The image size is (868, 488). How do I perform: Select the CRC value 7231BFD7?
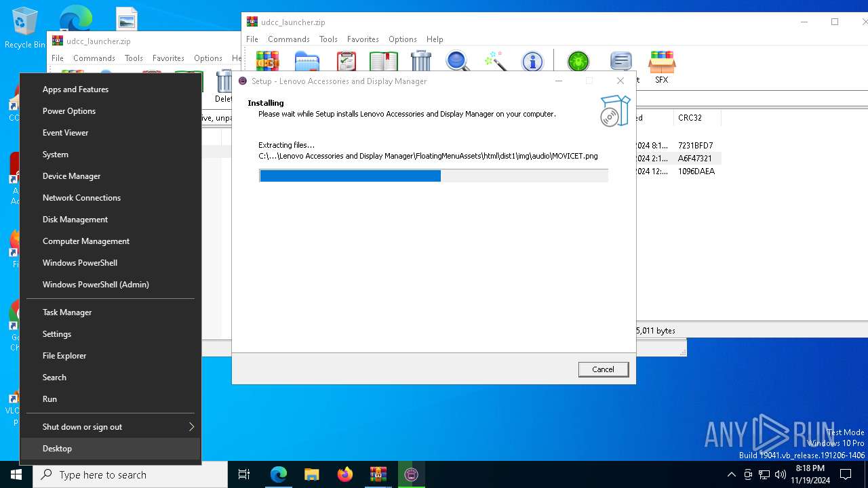point(695,146)
